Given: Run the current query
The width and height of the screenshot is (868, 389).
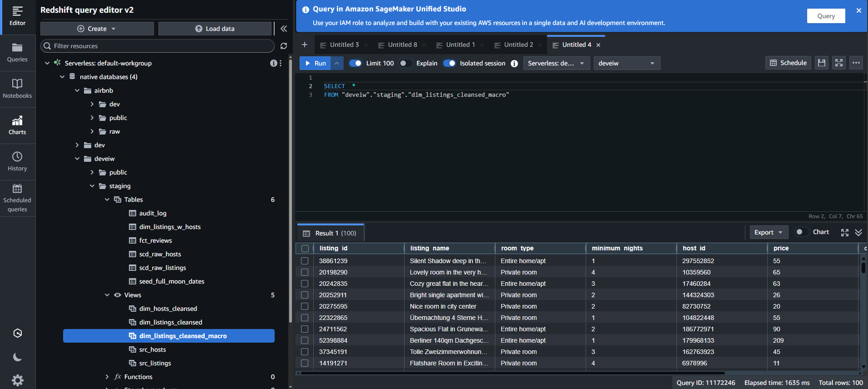Looking at the screenshot, I should click(316, 63).
